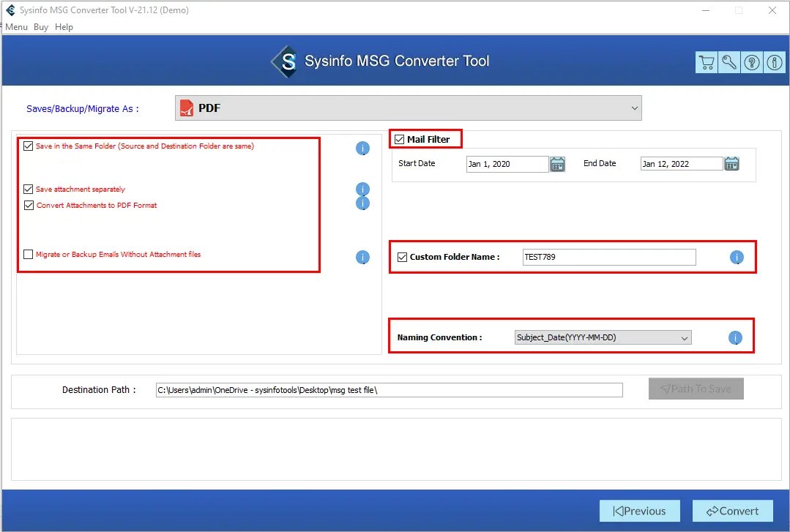Screen dimensions: 790x532
Task: Open the End Date calendar picker
Action: point(731,164)
